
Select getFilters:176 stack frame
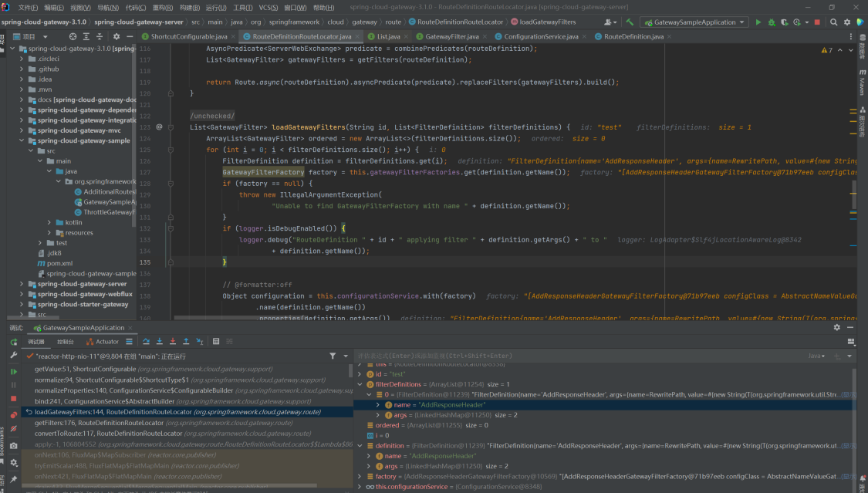pos(187,423)
